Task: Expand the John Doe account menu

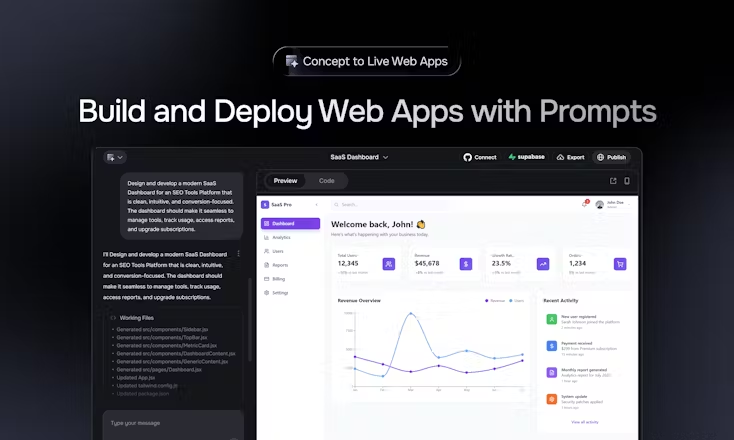Action: [x=630, y=205]
